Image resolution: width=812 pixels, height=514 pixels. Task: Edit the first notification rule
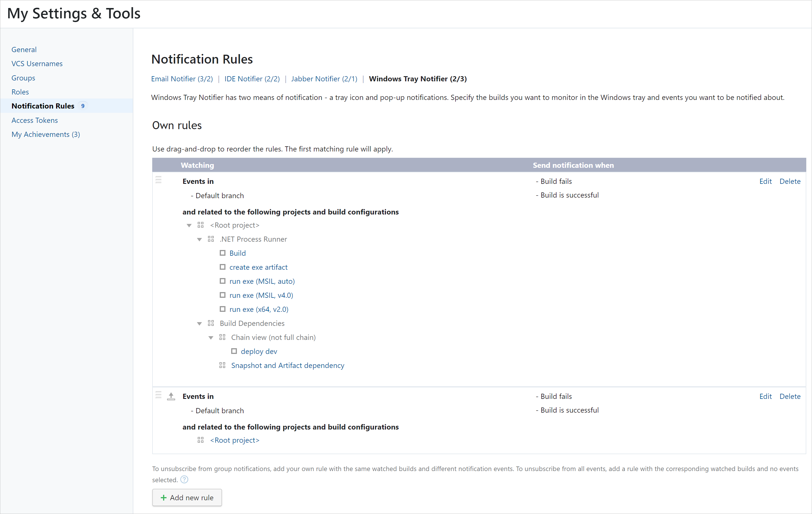[765, 181]
